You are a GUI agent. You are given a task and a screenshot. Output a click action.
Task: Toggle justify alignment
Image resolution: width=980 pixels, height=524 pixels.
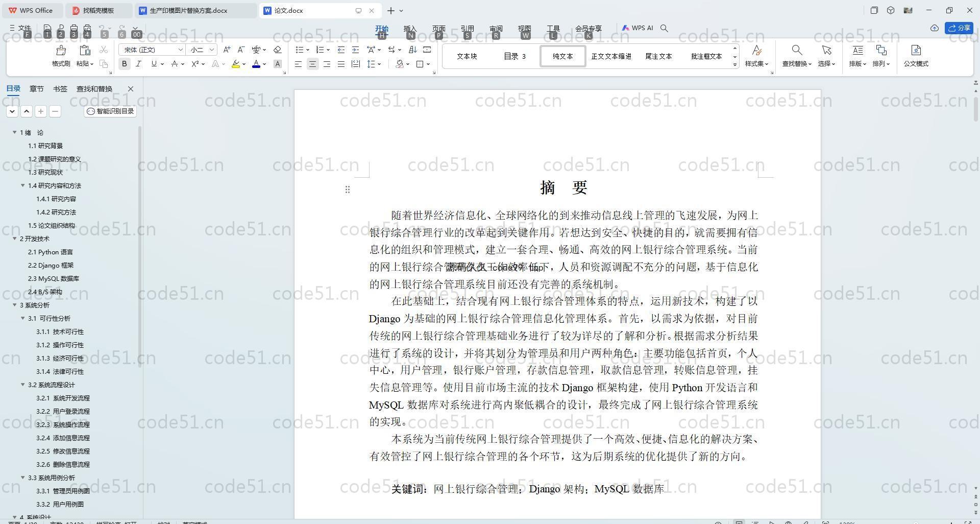(x=341, y=64)
